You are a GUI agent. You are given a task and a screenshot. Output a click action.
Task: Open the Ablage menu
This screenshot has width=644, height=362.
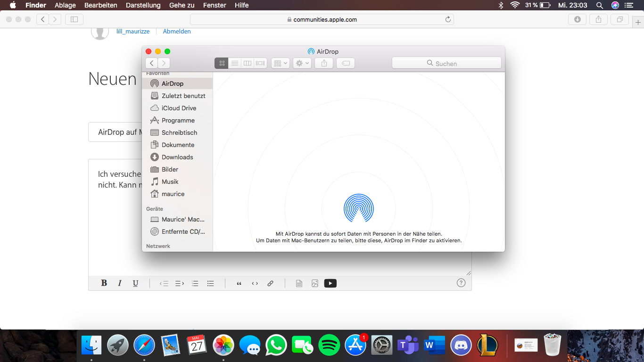65,5
